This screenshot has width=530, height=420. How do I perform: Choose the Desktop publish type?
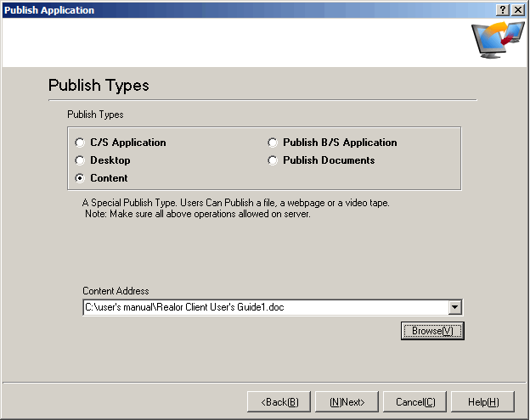coord(81,160)
